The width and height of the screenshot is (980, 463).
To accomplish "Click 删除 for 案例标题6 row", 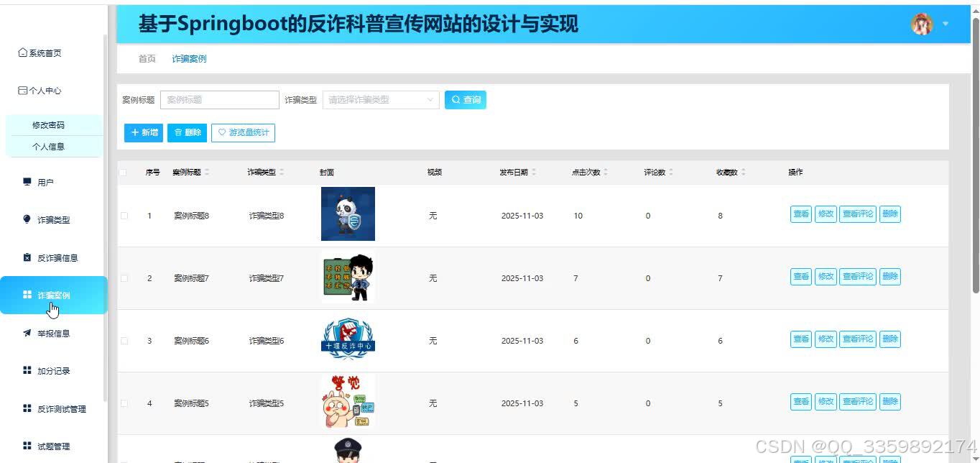I will point(890,339).
